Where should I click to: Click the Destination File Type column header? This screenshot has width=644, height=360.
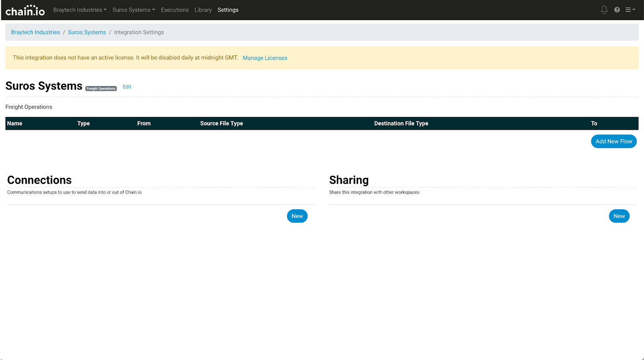401,123
